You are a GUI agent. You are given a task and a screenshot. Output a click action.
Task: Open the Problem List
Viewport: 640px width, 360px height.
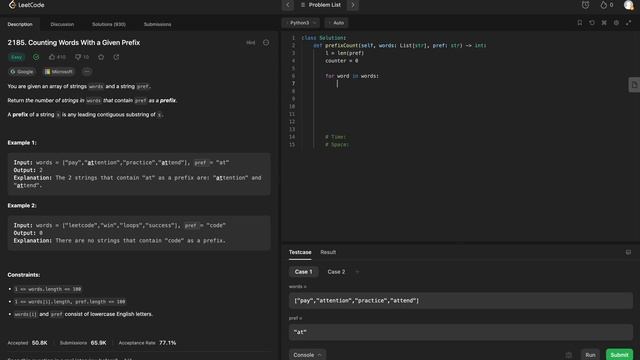(320, 5)
